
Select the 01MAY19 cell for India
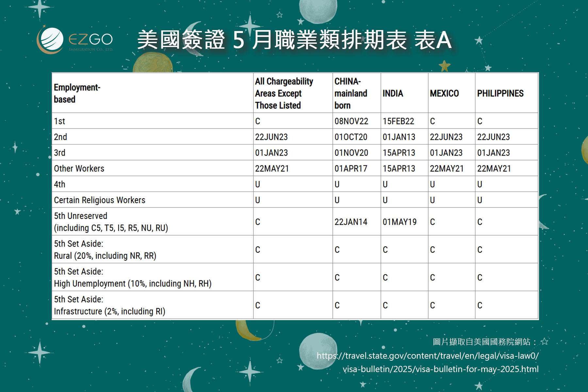coord(400,222)
